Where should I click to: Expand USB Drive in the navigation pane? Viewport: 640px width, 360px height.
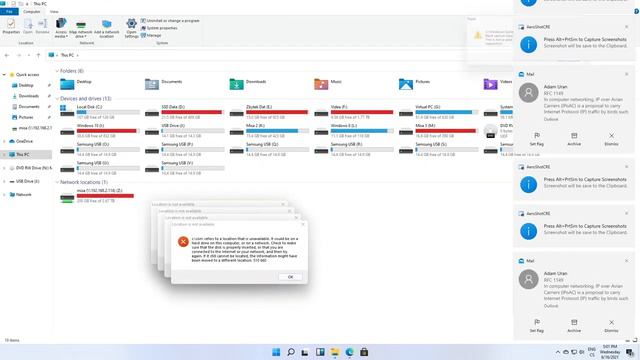coord(4,181)
